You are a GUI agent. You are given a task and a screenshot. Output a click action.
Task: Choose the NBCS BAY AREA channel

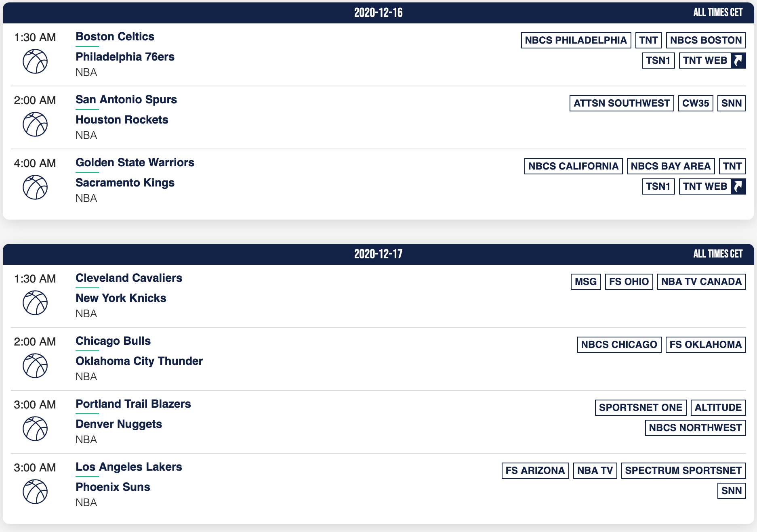click(671, 166)
